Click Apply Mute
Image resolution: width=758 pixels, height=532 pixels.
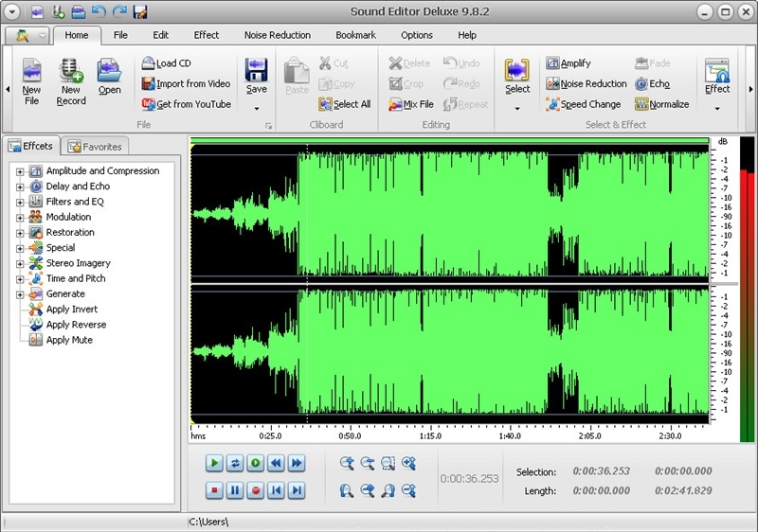tap(69, 341)
